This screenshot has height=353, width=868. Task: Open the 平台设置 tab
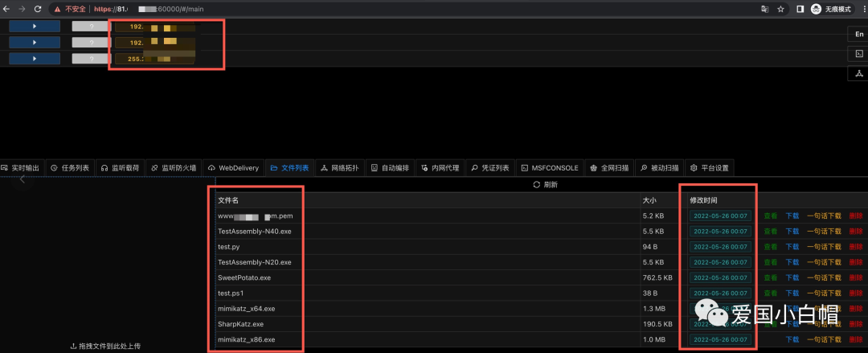(710, 168)
